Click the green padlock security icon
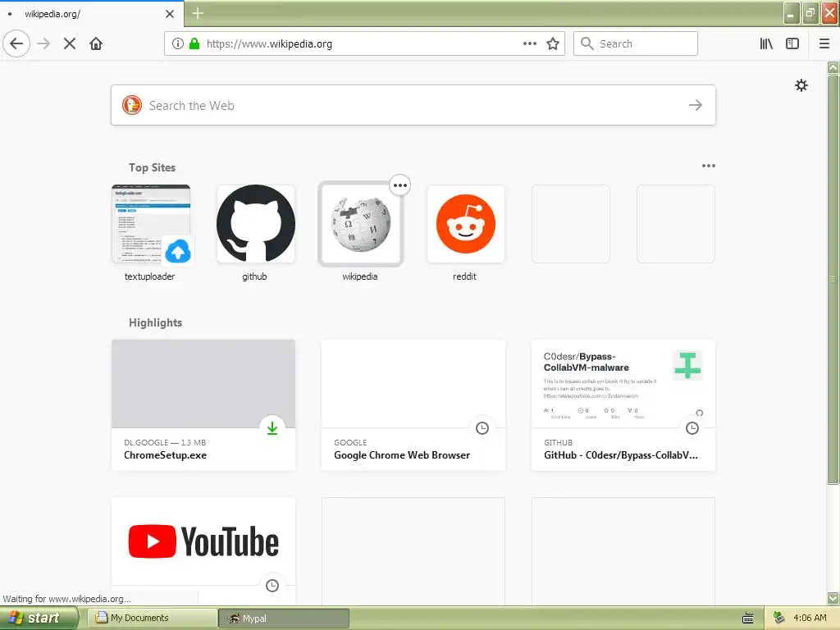Viewport: 840px width, 630px height. (194, 43)
